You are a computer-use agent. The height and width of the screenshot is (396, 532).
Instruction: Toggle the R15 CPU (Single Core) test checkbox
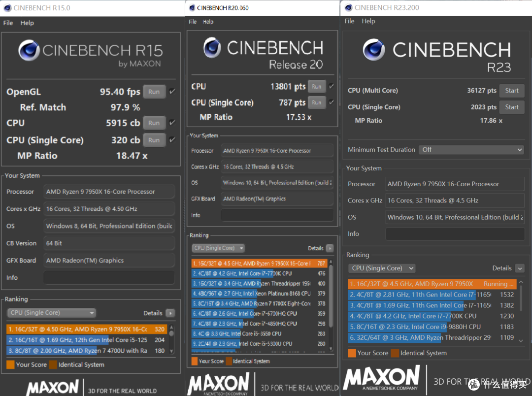[x=172, y=139]
